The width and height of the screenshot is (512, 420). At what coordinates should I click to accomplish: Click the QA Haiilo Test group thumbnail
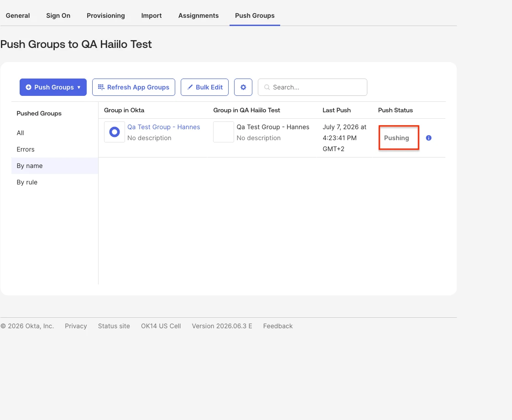click(223, 132)
